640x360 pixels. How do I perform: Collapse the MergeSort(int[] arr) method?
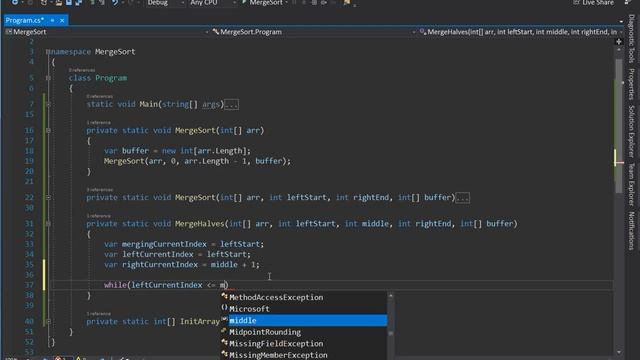(x=48, y=131)
